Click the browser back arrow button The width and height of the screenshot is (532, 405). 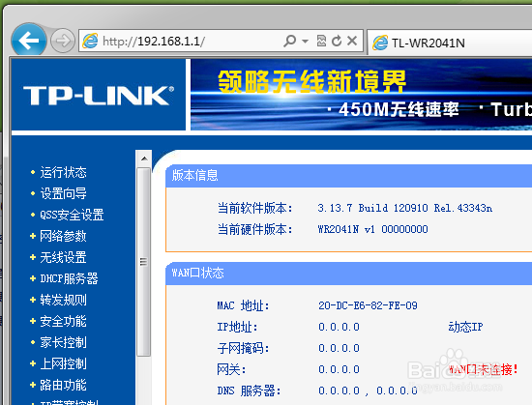pos(29,41)
